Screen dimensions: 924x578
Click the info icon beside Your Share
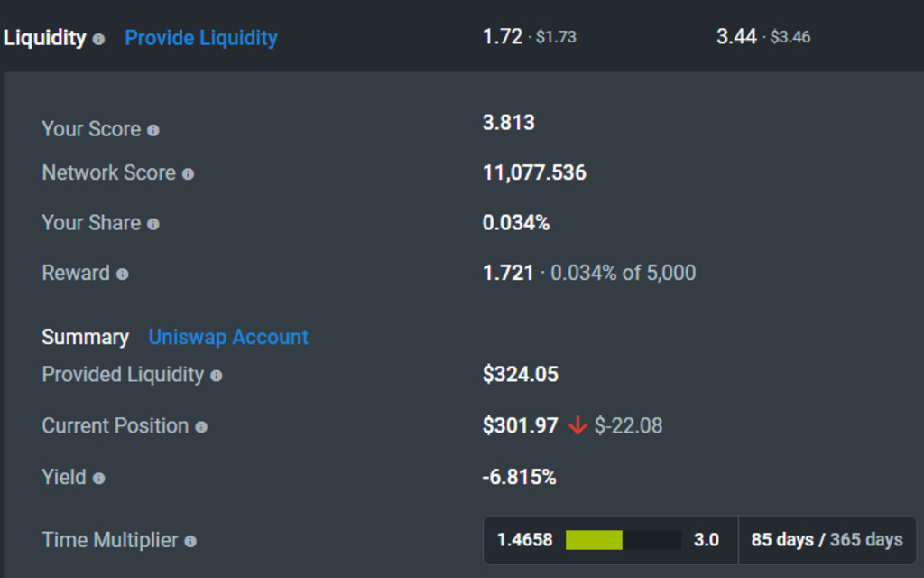point(153,224)
